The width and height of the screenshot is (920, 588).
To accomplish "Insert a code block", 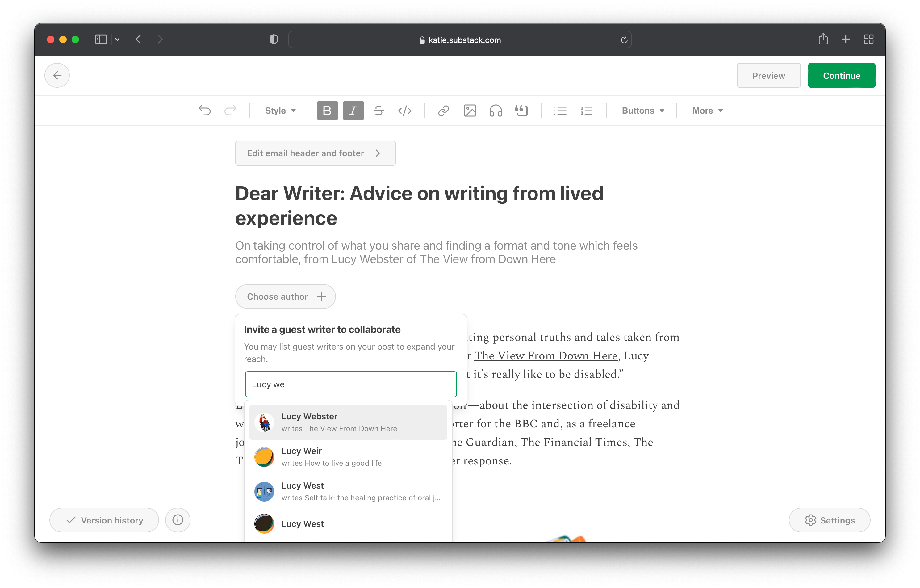I will (405, 111).
